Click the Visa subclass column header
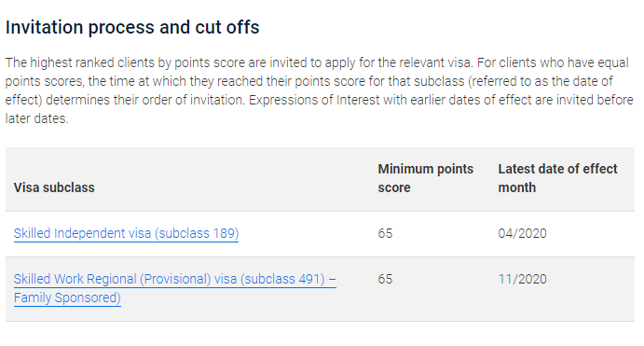This screenshot has height=346, width=644. tap(54, 187)
